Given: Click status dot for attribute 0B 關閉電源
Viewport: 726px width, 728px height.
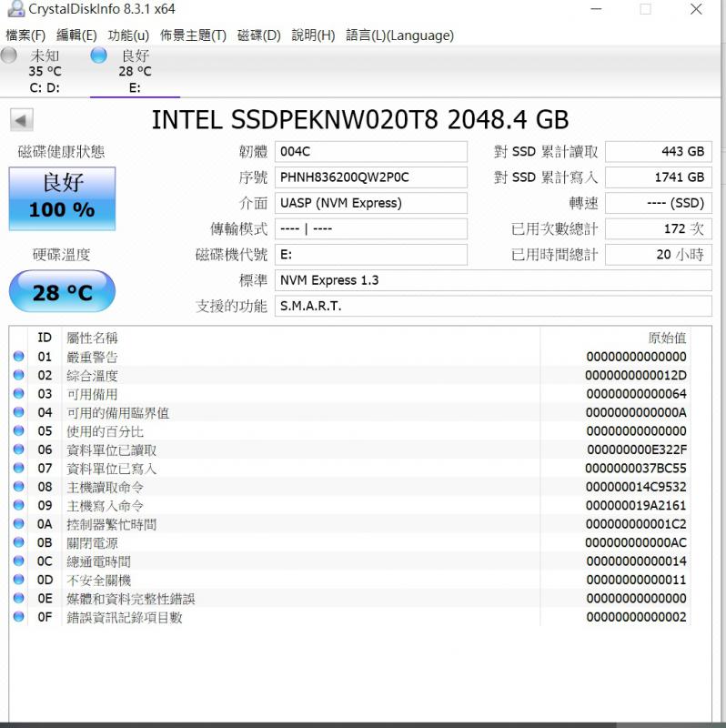Looking at the screenshot, I should (18, 541).
